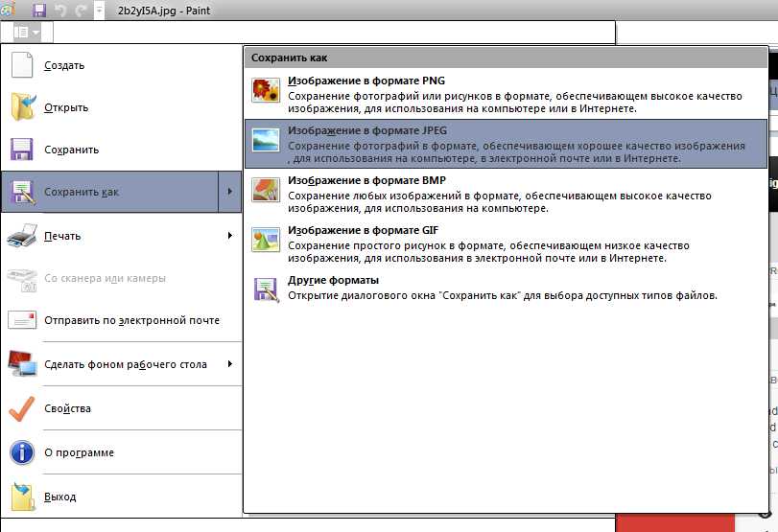
Task: Save as Изображение в формате BMP
Action: coord(506,194)
